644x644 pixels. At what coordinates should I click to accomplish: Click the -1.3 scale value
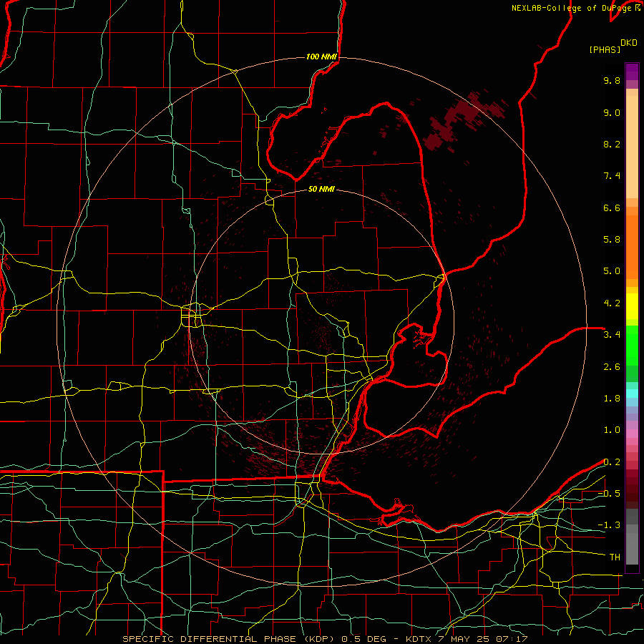609,525
